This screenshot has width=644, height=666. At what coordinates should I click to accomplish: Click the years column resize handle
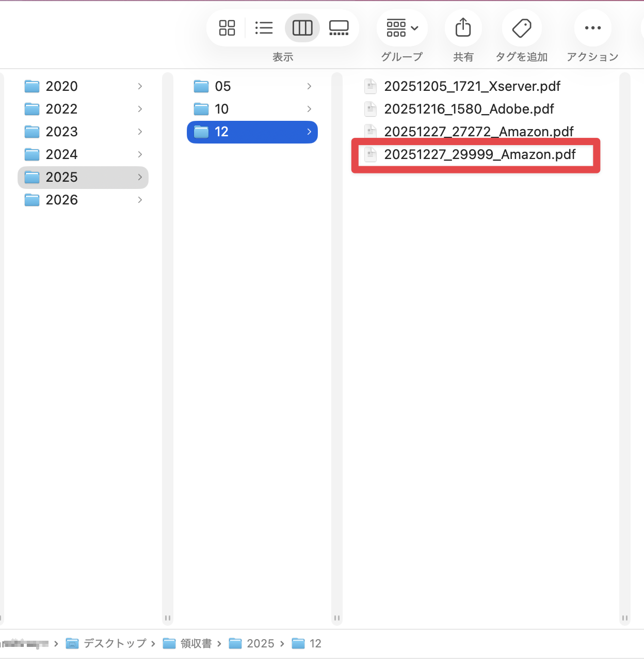point(168,618)
